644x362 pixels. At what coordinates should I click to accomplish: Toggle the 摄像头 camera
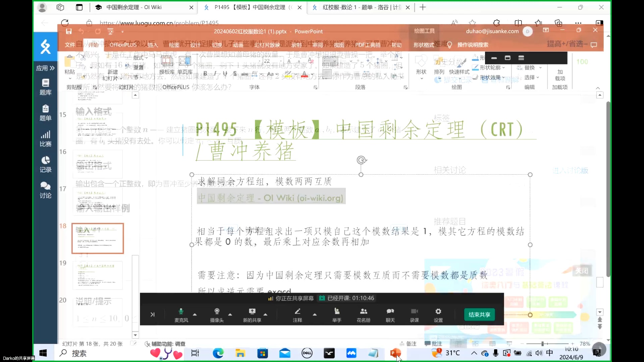tap(217, 315)
